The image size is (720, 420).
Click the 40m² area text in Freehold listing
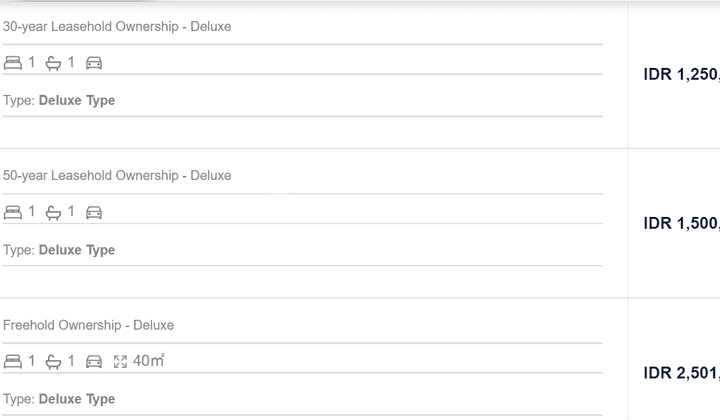coord(148,361)
